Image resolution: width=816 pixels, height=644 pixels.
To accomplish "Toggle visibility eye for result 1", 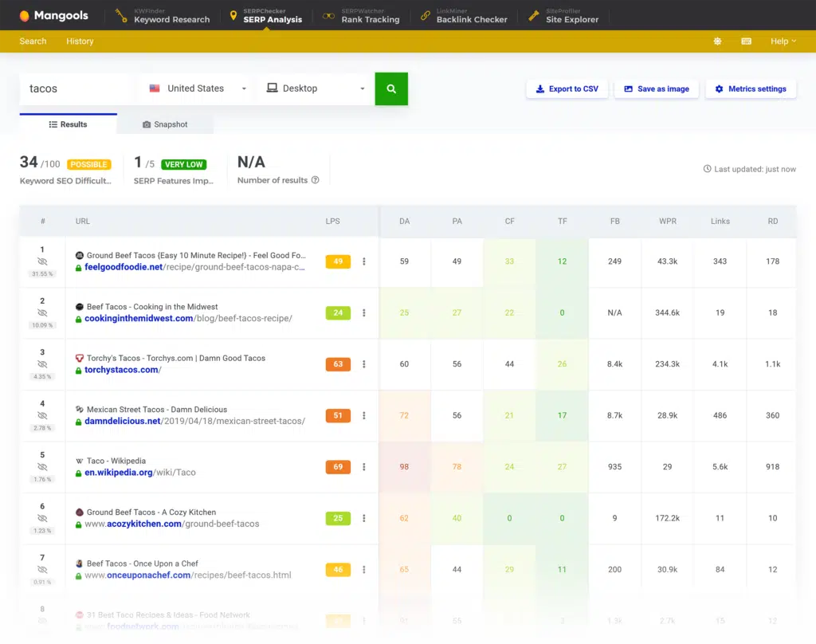I will 43,261.
